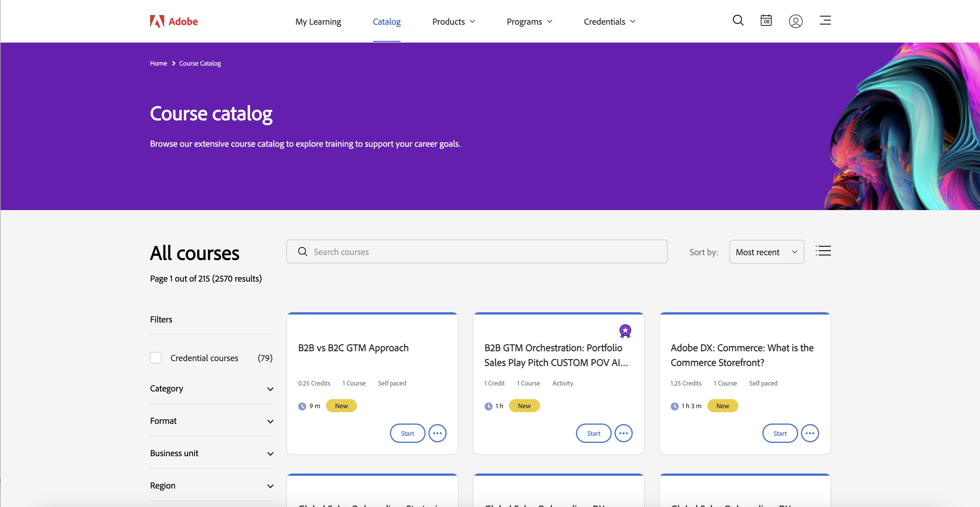Screen dimensions: 980x507
Task: Click "0.25 Credits" on first card
Action: coord(314,383)
